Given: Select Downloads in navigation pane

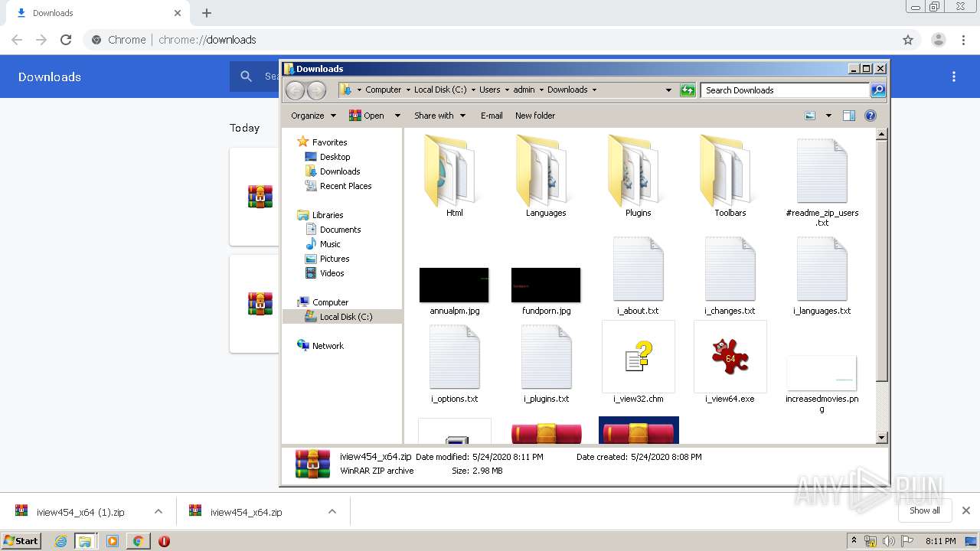Looking at the screenshot, I should [x=333, y=171].
